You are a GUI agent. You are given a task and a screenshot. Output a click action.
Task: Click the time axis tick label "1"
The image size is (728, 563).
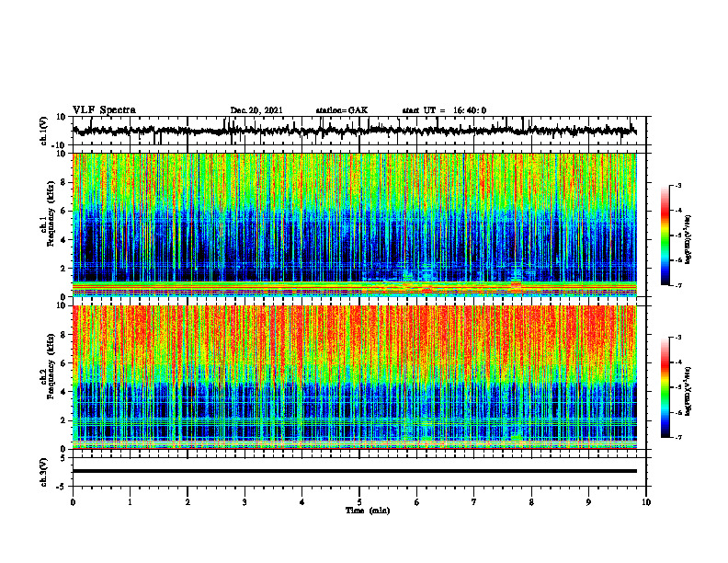pyautogui.click(x=130, y=502)
